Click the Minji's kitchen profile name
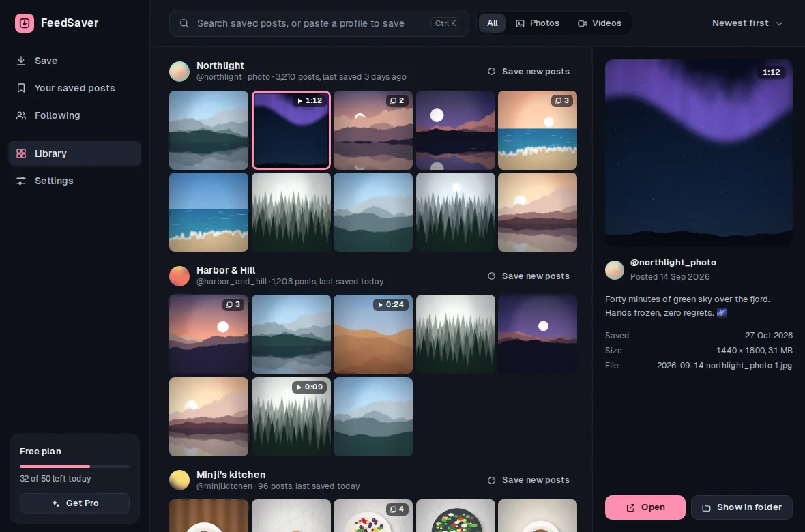This screenshot has width=805, height=532. point(231,475)
